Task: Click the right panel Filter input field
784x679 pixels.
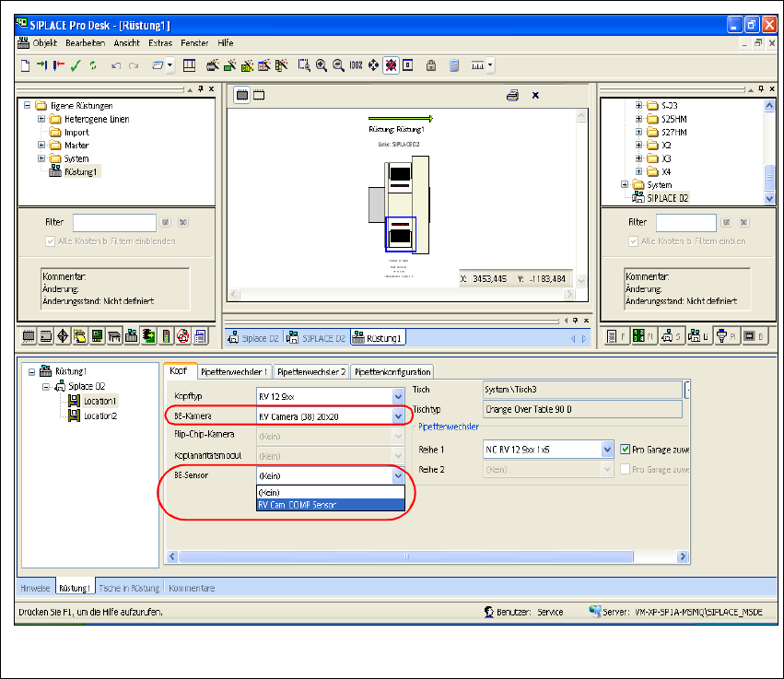Action: point(686,223)
